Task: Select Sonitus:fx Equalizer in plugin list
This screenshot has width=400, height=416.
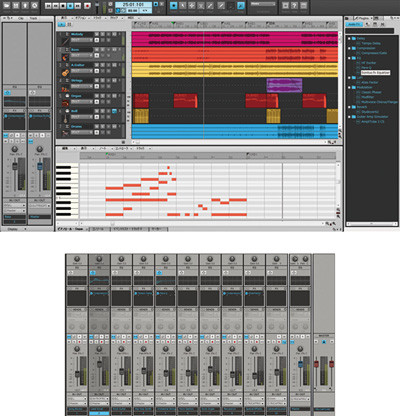Action: point(375,73)
